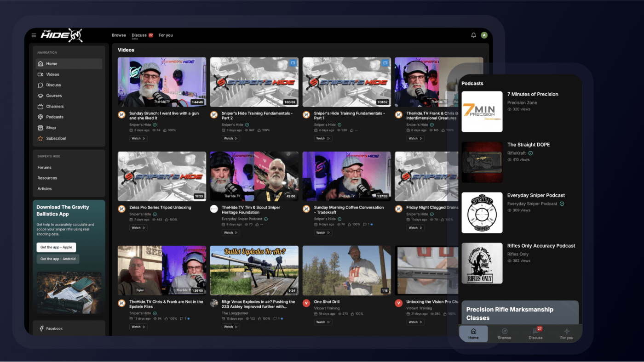Open Precision Rifle Marksmanship Classes card
This screenshot has width=644, height=362.
tap(520, 313)
